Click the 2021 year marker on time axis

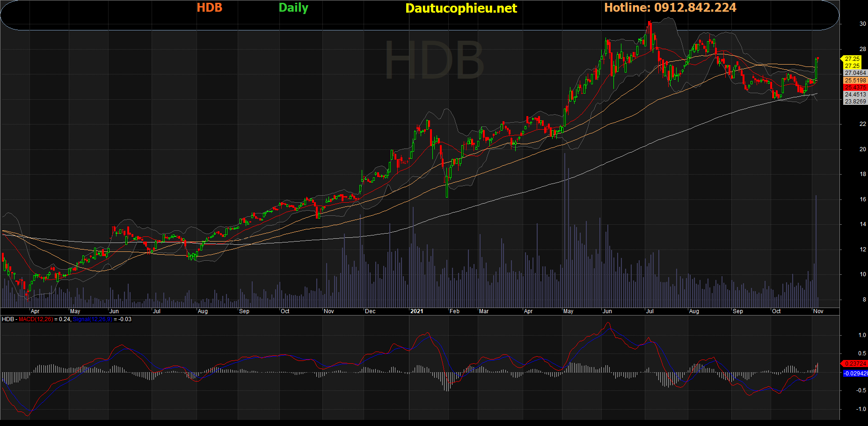(416, 311)
